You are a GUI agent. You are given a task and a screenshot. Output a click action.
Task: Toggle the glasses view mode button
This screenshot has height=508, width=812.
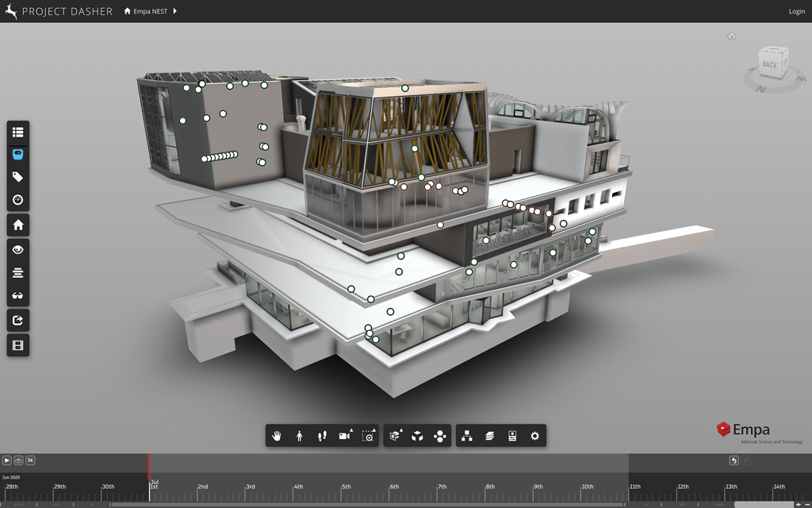pos(18,296)
